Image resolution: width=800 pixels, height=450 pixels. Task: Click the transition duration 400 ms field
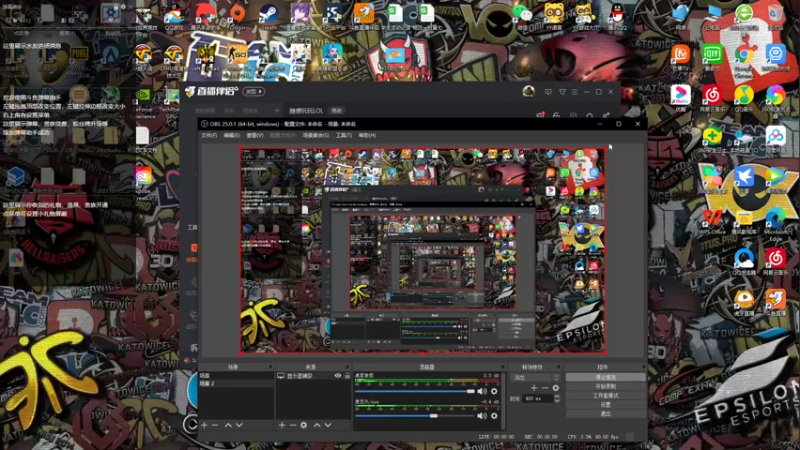click(537, 398)
